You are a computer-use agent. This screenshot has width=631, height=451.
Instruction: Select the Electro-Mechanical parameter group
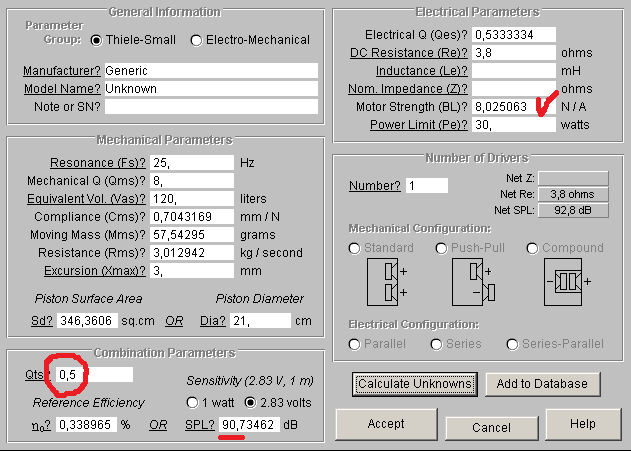point(196,40)
